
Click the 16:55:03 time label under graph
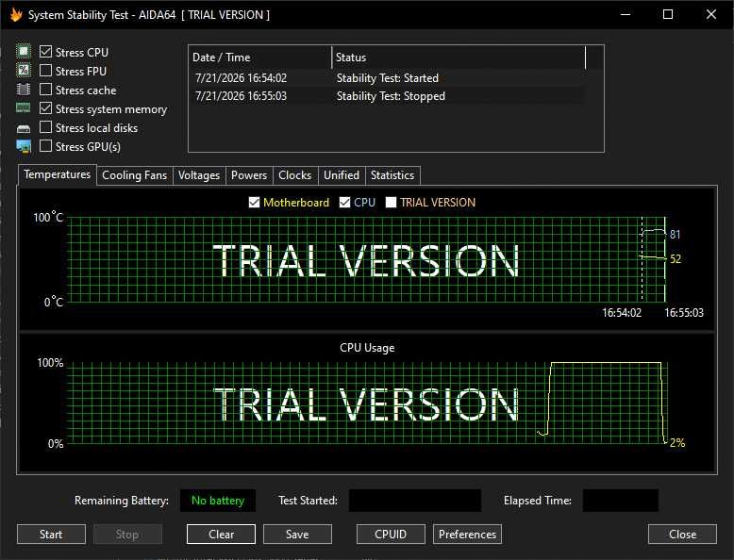pos(684,312)
